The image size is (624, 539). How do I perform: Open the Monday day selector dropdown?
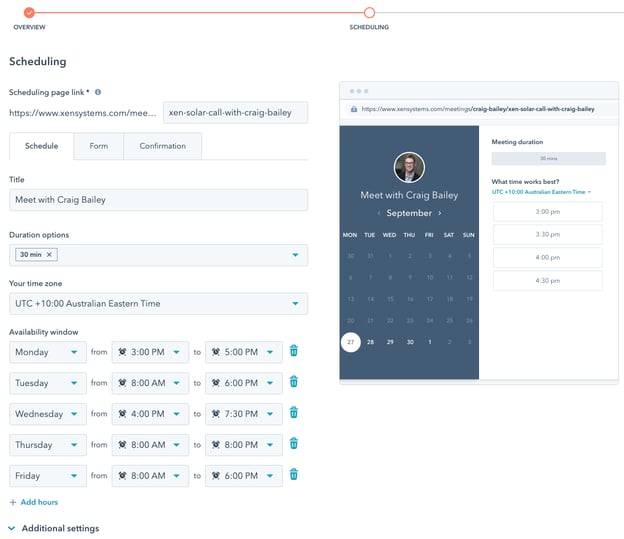click(x=47, y=352)
